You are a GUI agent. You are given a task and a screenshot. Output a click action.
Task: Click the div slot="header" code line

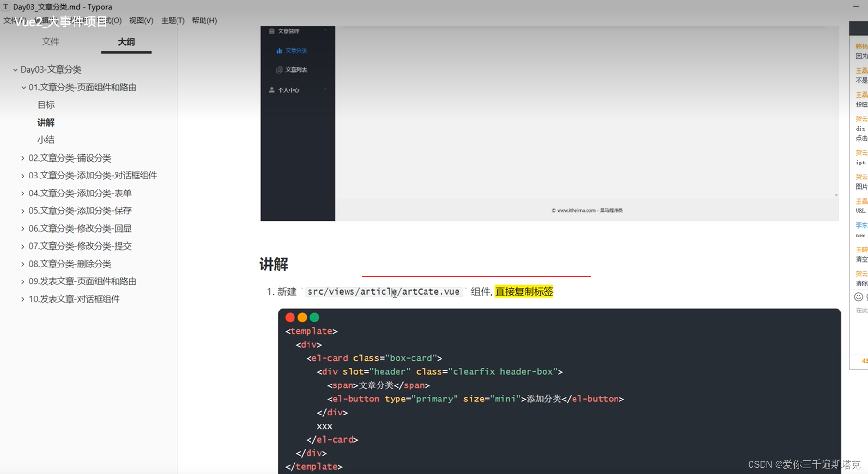click(x=440, y=372)
